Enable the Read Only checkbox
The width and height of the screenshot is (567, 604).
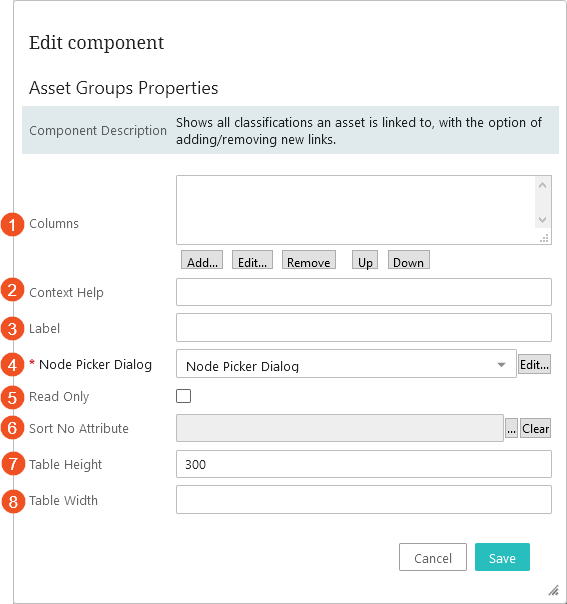tap(183, 396)
